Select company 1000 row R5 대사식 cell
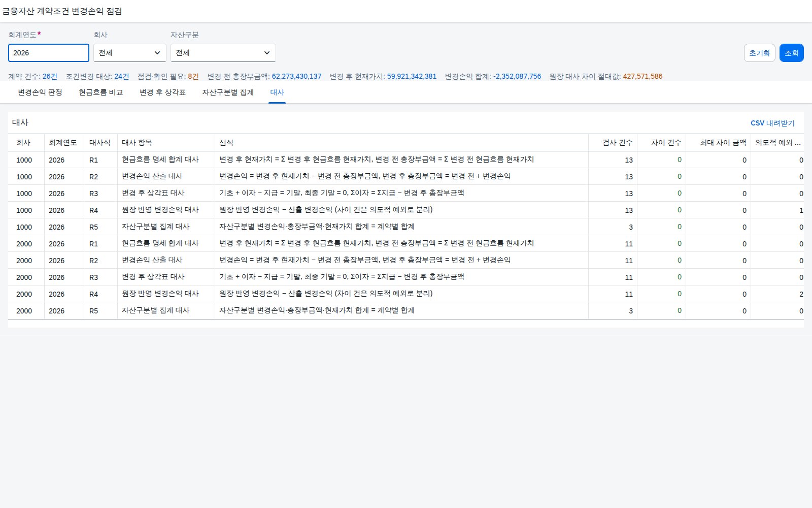812x508 pixels. [101, 227]
